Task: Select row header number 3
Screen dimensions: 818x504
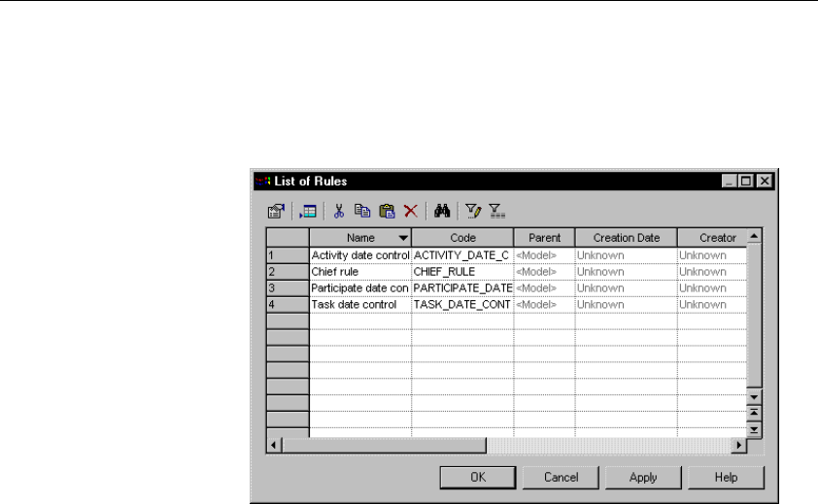Action: pyautogui.click(x=288, y=288)
